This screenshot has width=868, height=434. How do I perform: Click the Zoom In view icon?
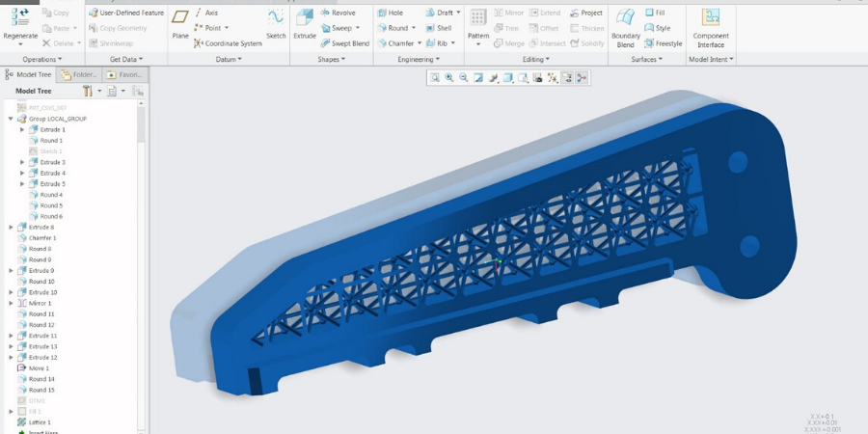pos(449,77)
